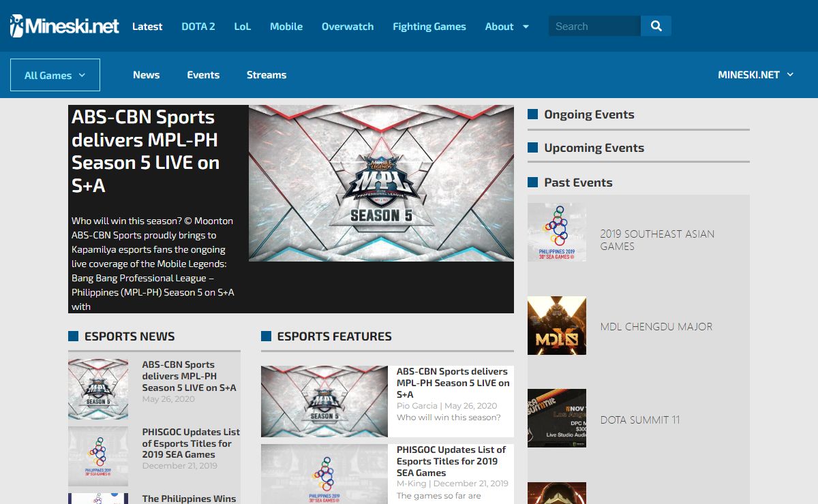This screenshot has height=504, width=818.
Task: Click the 'Who will win this season?' teaser
Action: (449, 418)
